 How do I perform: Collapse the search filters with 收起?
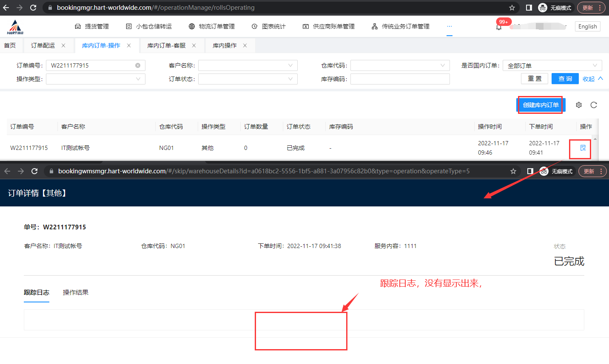[x=592, y=79]
